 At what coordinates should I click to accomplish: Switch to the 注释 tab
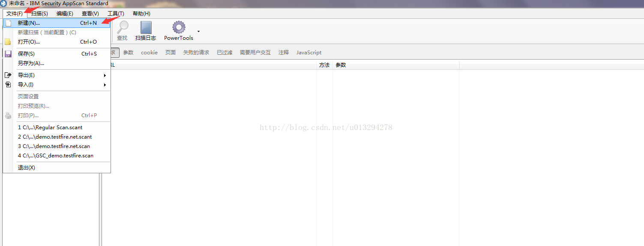284,53
